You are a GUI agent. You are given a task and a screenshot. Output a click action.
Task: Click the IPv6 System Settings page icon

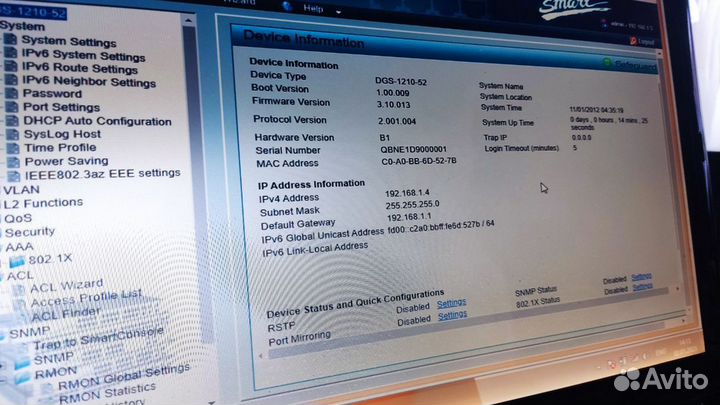coord(11,53)
